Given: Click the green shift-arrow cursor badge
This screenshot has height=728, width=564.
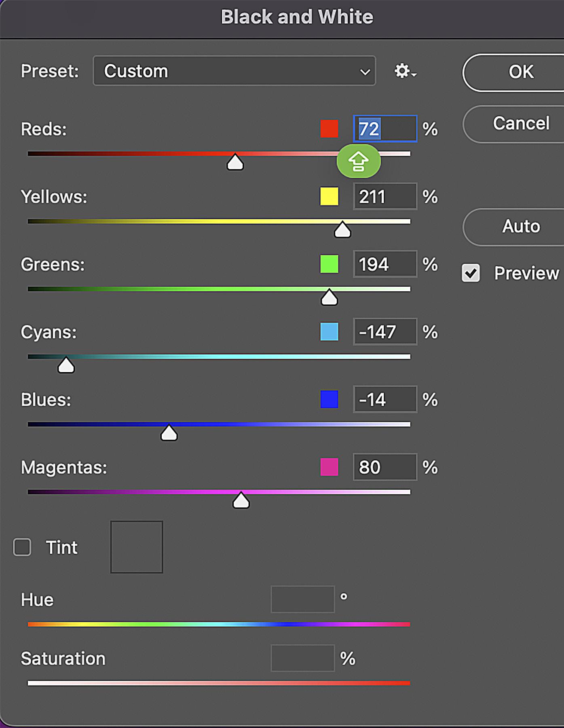Looking at the screenshot, I should 359,162.
